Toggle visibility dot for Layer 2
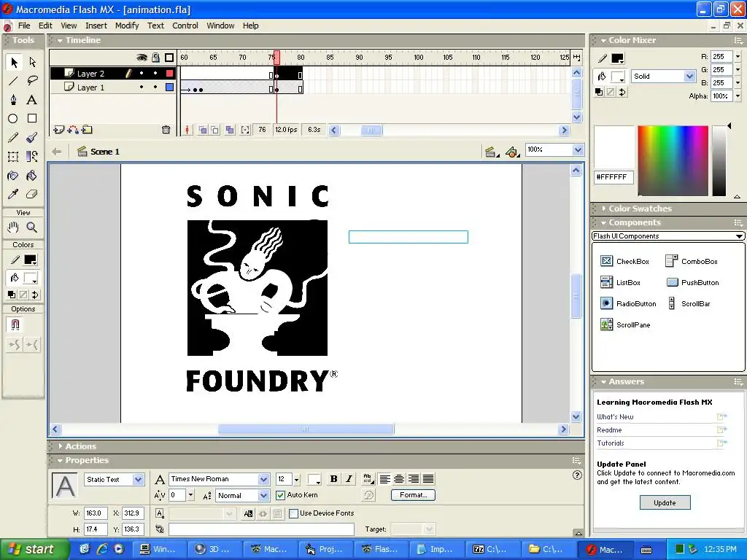Screen dimensions: 747x560 (x=142, y=74)
